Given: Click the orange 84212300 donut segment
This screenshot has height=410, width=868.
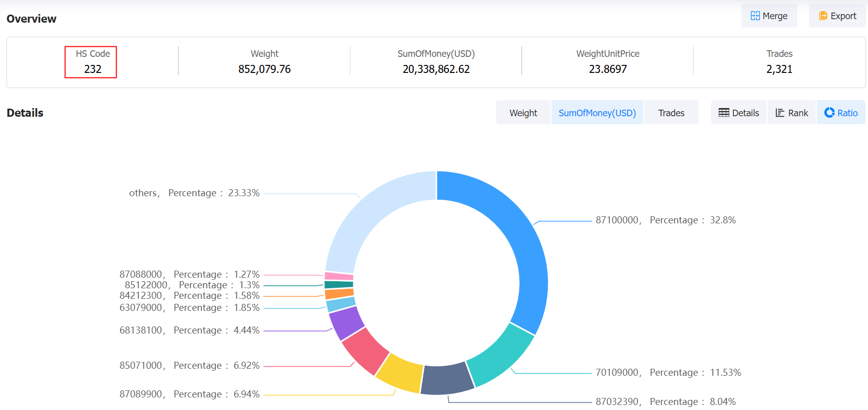Looking at the screenshot, I should [339, 294].
